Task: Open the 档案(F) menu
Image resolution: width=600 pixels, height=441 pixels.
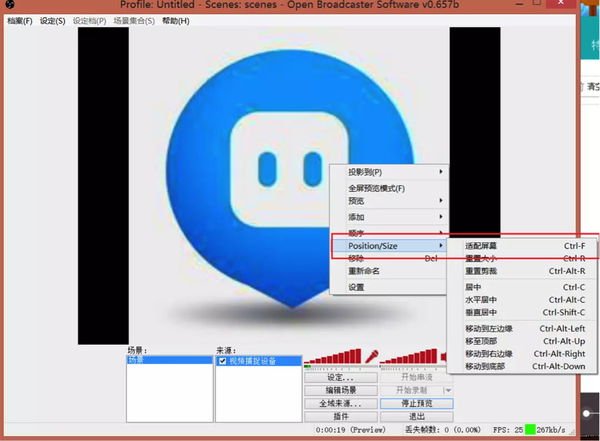Action: point(20,21)
